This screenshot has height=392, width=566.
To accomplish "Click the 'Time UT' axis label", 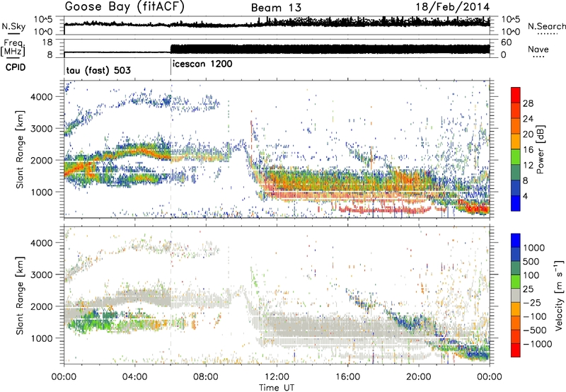I will [x=277, y=388].
